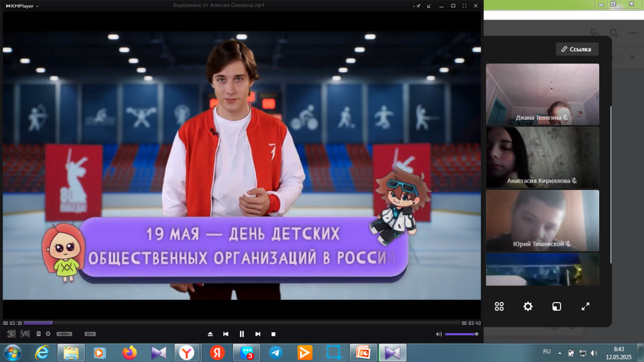Mute KMPlayer with the speaker icon
Screen dimensions: 644x362
tap(439, 334)
